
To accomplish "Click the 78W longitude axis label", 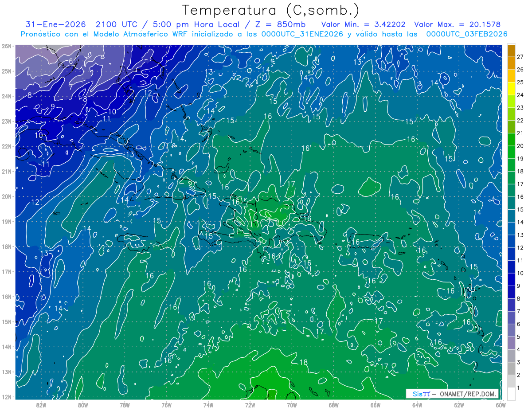I will (x=125, y=405).
